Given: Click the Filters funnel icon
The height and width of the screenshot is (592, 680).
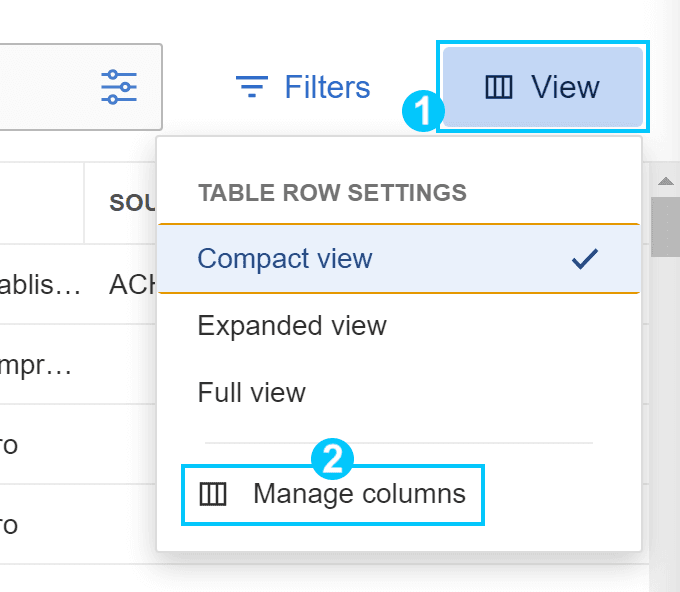Looking at the screenshot, I should tap(252, 87).
